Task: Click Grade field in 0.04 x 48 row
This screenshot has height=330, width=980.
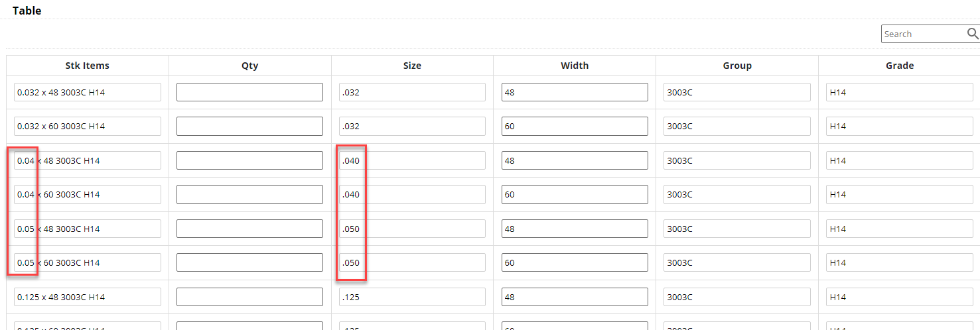Action: (900, 160)
